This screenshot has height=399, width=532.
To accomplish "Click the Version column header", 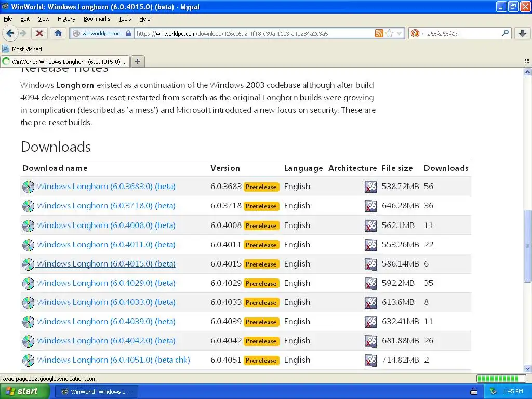I will pyautogui.click(x=225, y=168).
